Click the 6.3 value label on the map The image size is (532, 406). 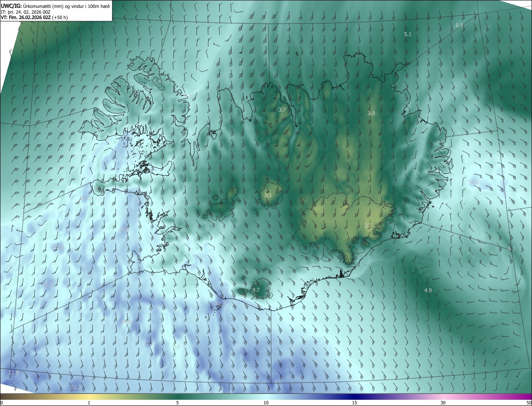tap(512, 249)
